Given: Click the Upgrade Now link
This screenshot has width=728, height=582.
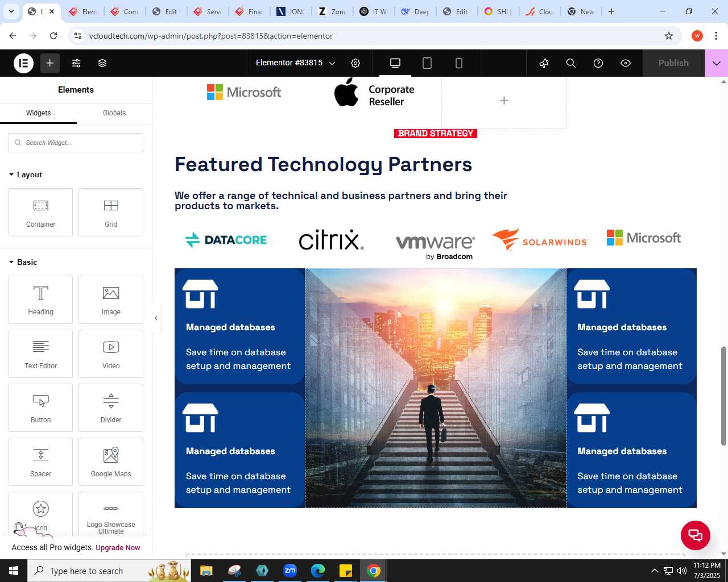Looking at the screenshot, I should tap(118, 548).
